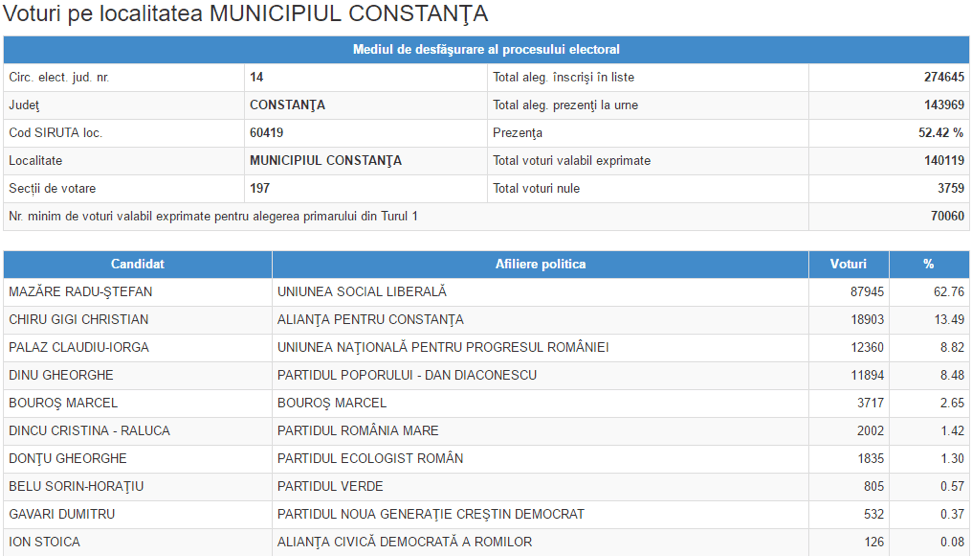This screenshot has height=556, width=973.
Task: Click the PARTIDUL VERDE affiliation cell
Action: [330, 487]
